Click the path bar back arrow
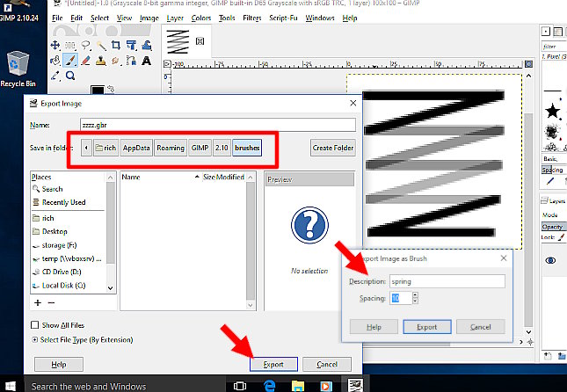The width and height of the screenshot is (567, 392). [86, 148]
